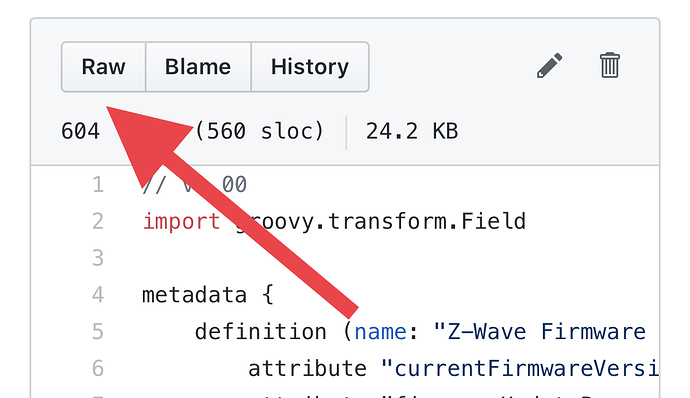Viewport: 690px width, 398px height.
Task: Click the red import keyword
Action: pyautogui.click(x=181, y=221)
